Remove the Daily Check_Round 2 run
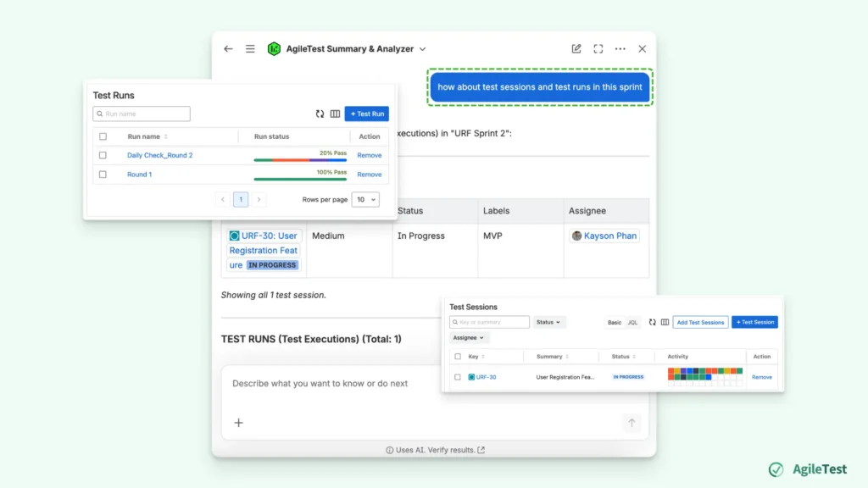Viewport: 868px width, 488px height. pyautogui.click(x=370, y=156)
